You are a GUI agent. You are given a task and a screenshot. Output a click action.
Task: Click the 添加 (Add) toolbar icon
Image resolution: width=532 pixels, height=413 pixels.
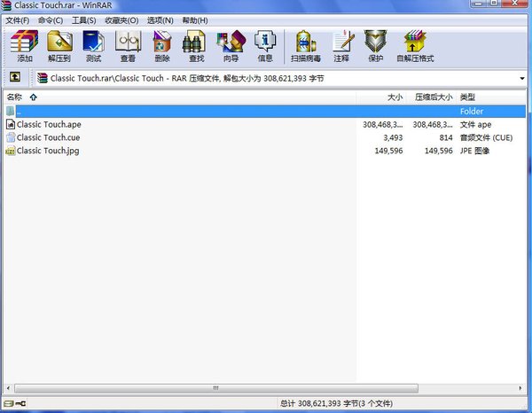coord(25,46)
